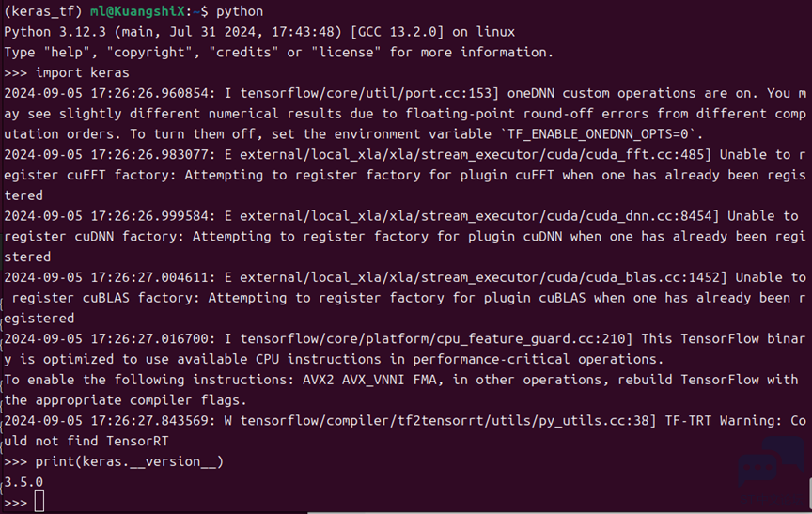812x514 pixels.
Task: Click the vertical scrollbar thumb at right edge
Action: coord(810,495)
